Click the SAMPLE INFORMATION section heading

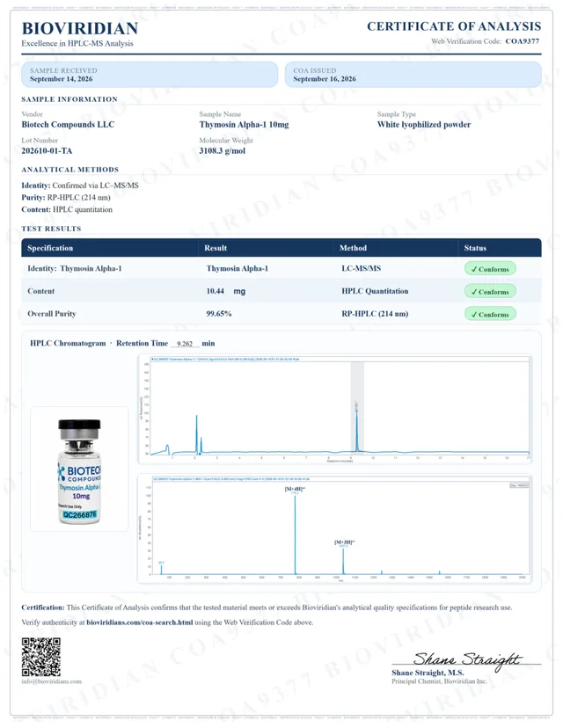(x=69, y=99)
